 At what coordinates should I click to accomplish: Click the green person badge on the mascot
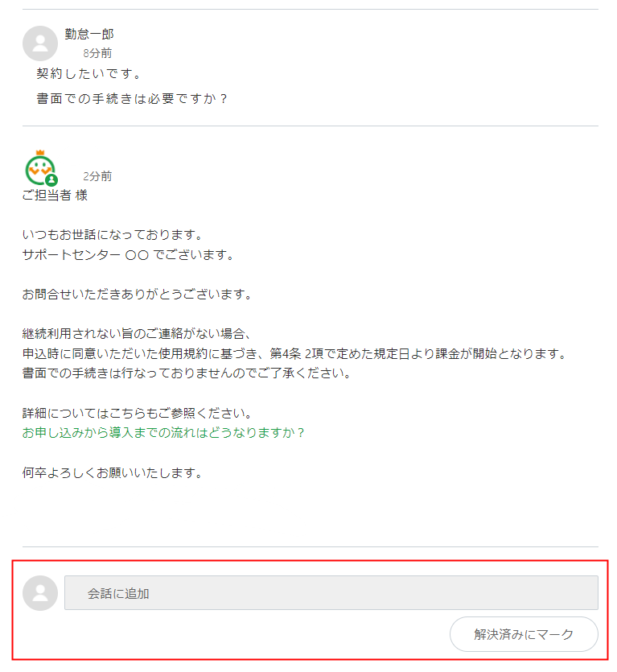pyautogui.click(x=51, y=180)
